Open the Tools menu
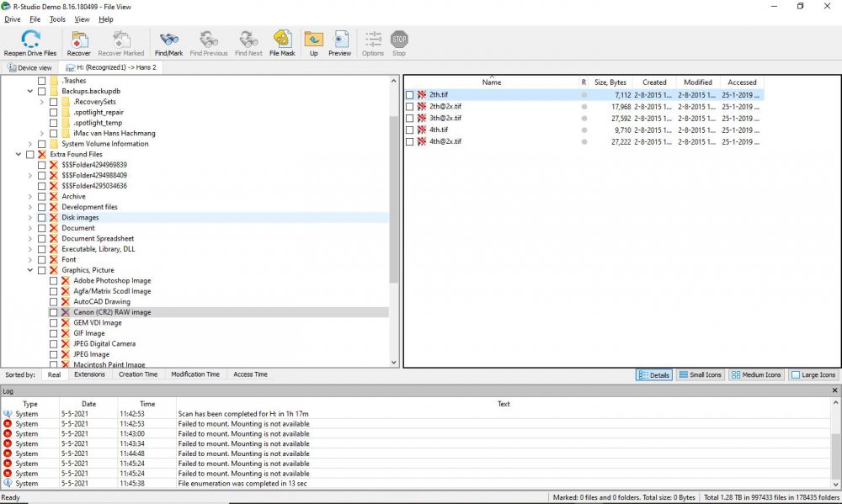Image resolution: width=842 pixels, height=504 pixels. (x=57, y=19)
